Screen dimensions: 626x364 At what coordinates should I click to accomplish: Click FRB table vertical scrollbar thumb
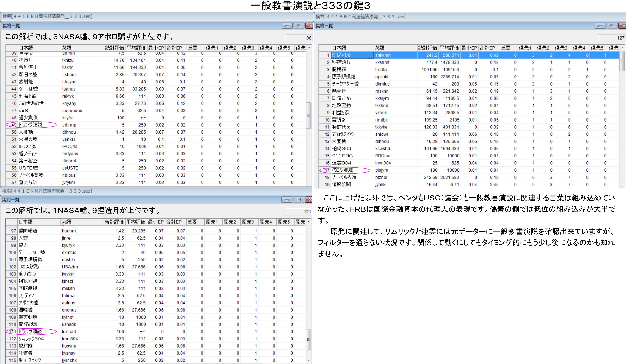point(309,115)
